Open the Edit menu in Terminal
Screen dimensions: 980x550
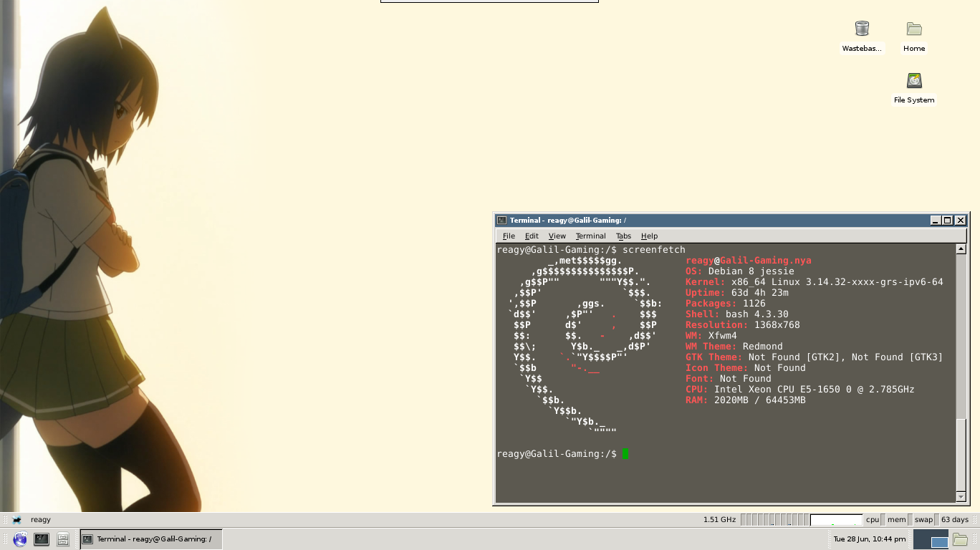[x=532, y=236]
